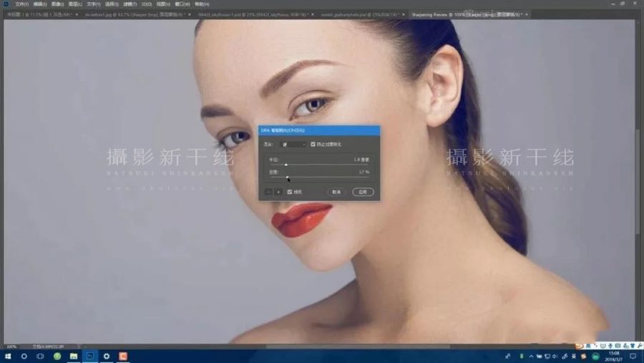
Task: Click the 100% zoom field in status bar
Action: [11, 347]
